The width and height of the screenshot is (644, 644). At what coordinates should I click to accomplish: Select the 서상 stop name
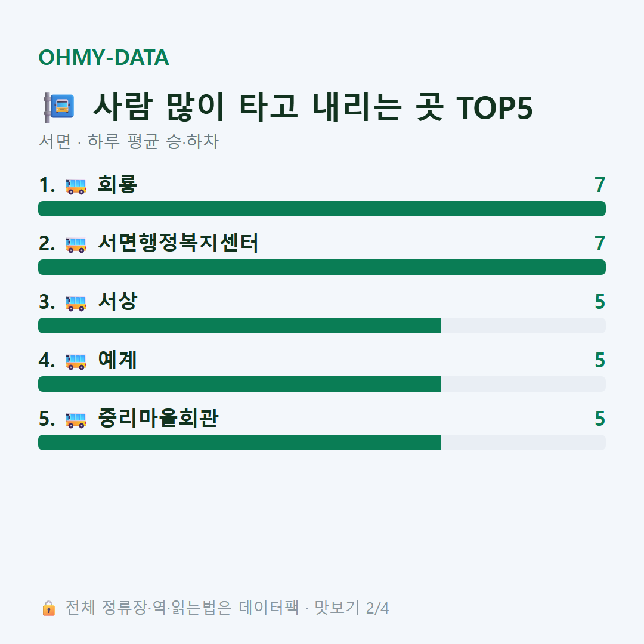tap(117, 301)
